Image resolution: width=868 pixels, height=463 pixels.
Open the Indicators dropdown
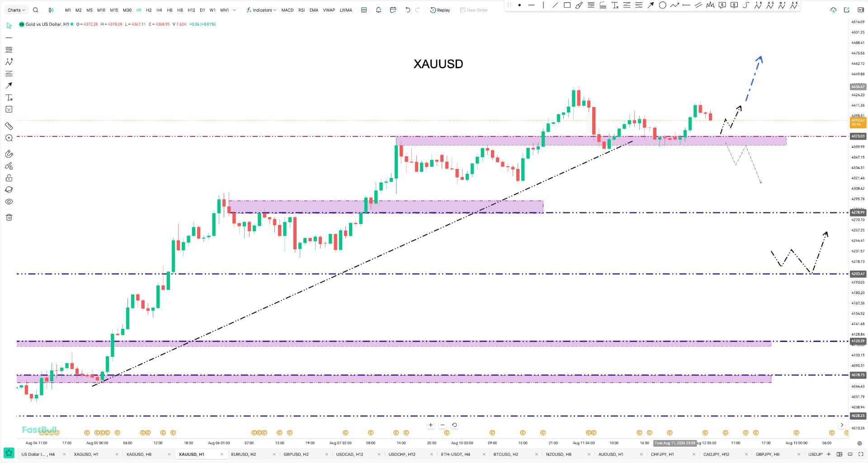(261, 10)
